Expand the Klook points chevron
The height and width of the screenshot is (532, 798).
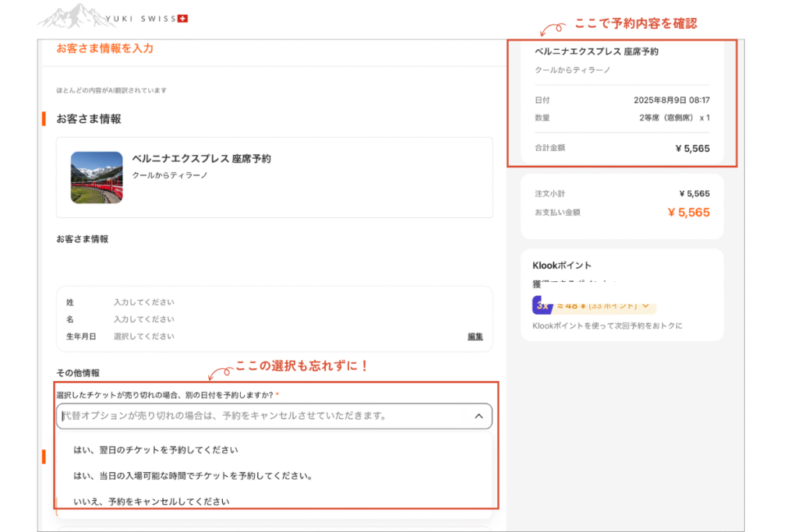[646, 305]
